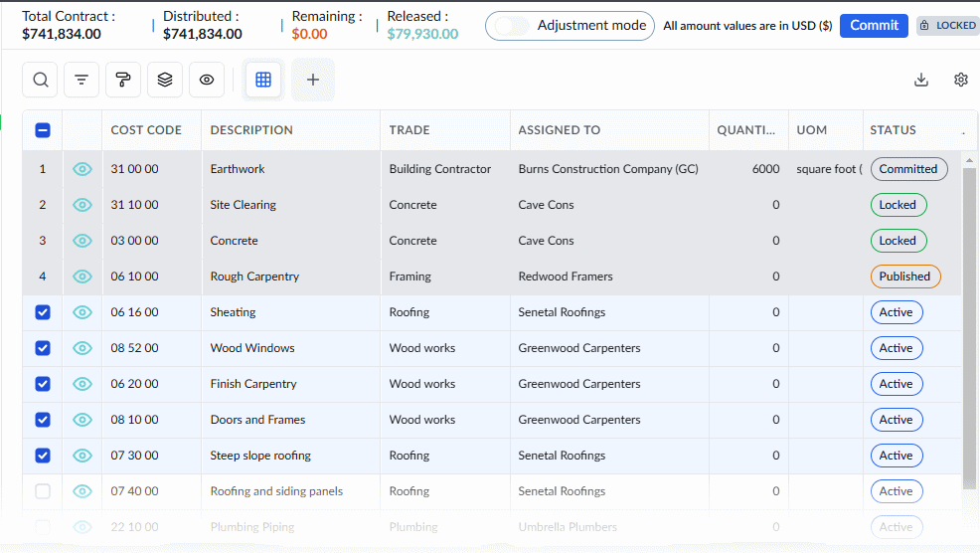The height and width of the screenshot is (553, 980).
Task: Click the Committed status badge for Earthwork
Action: (908, 169)
